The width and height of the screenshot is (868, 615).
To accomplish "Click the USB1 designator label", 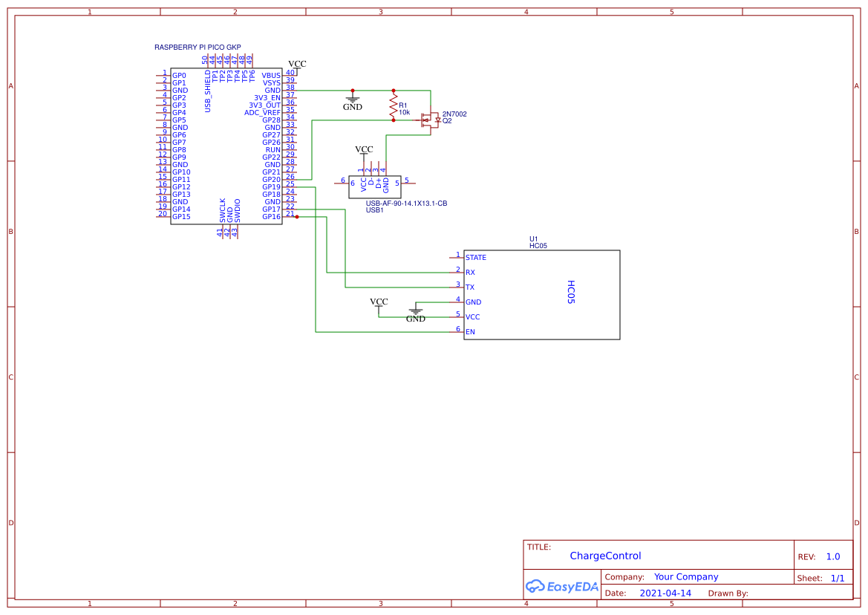I will [375, 210].
